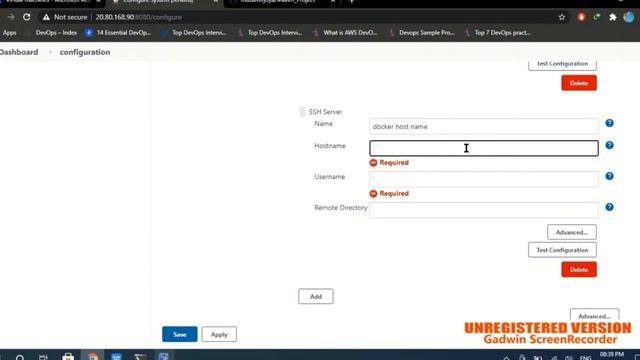Screen dimensions: 640x360
Task: Show help for the Hostname field
Action: coord(609,145)
